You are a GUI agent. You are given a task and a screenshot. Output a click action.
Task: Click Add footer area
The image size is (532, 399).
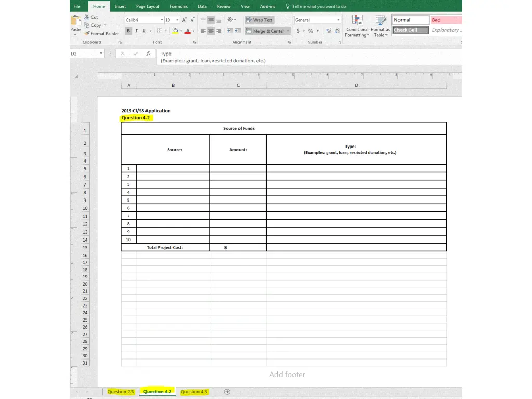pyautogui.click(x=287, y=375)
